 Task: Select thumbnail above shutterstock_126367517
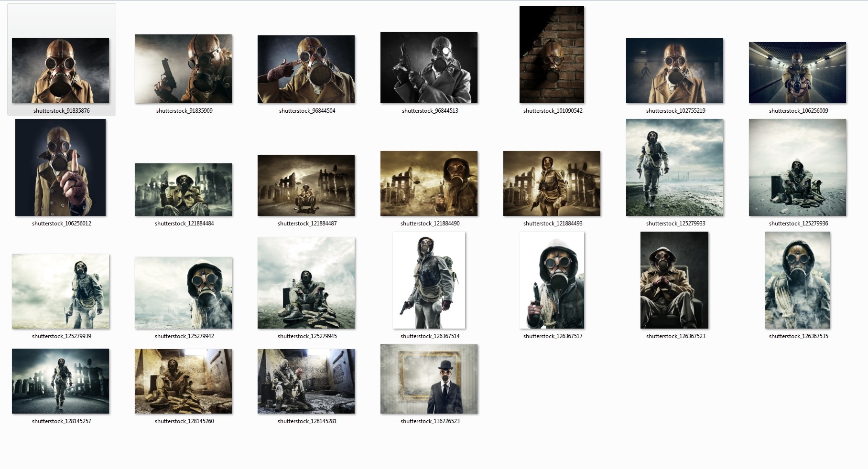click(552, 280)
